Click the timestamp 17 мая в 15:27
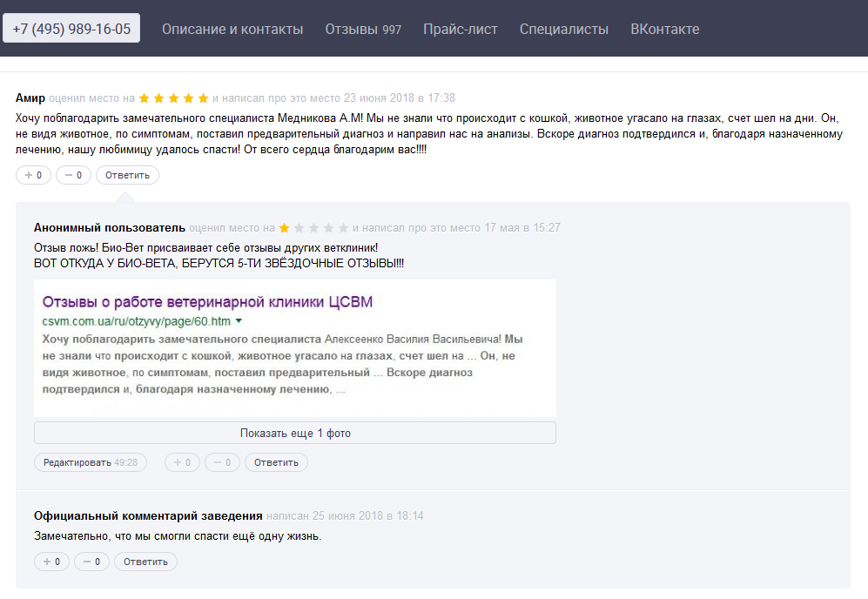The image size is (868, 599). (522, 227)
